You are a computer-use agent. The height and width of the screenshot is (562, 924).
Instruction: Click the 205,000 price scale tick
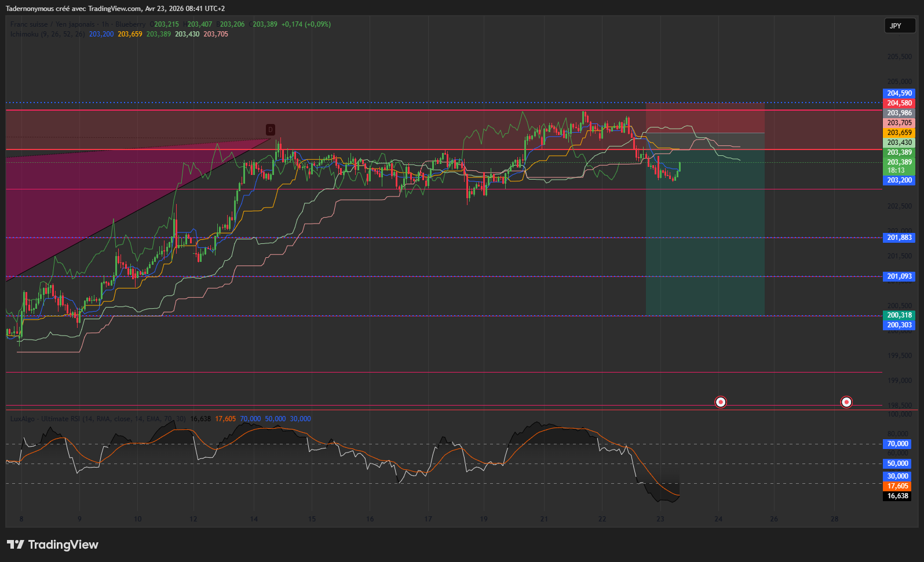pyautogui.click(x=899, y=82)
